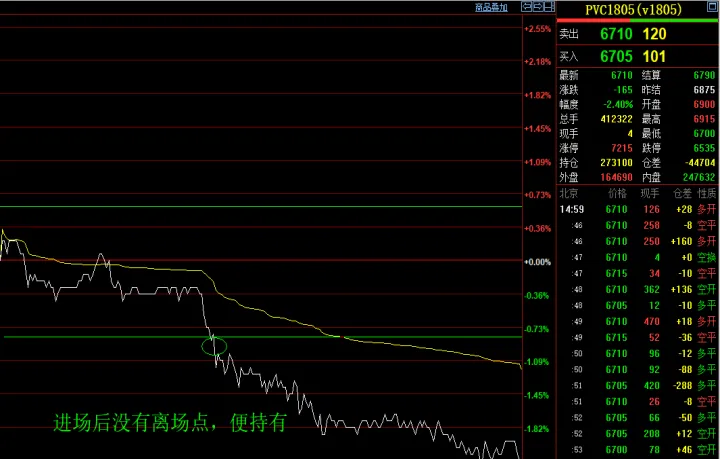720x459 pixels.
Task: Click the red/green buy-sell ratio bar
Action: click(x=637, y=20)
